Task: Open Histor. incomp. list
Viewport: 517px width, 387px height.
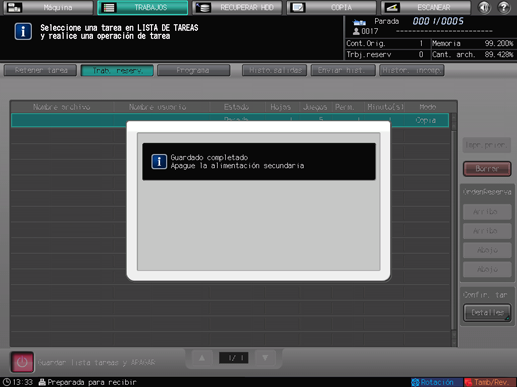Action: tap(412, 70)
